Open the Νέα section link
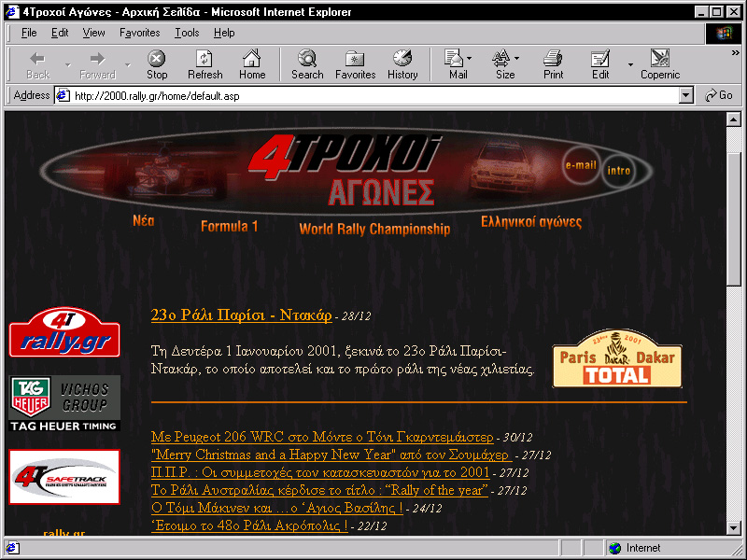Image resolution: width=747 pixels, height=560 pixels. 144,220
